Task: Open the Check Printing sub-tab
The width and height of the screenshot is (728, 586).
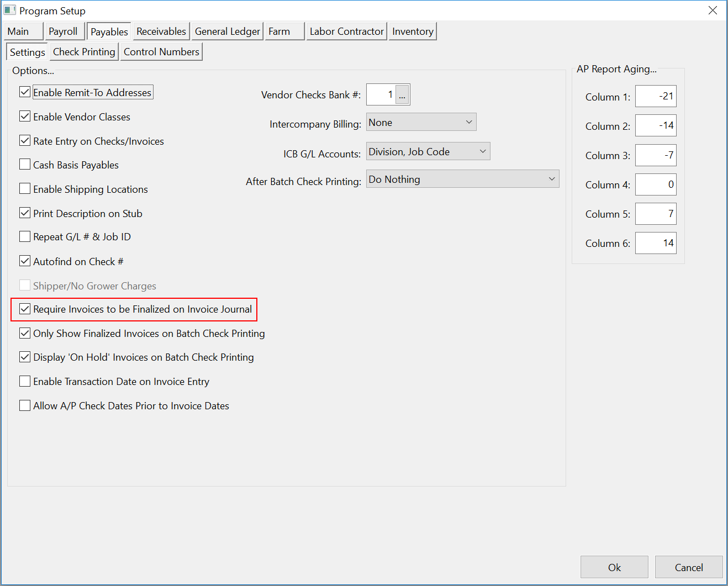Action: pyautogui.click(x=84, y=52)
